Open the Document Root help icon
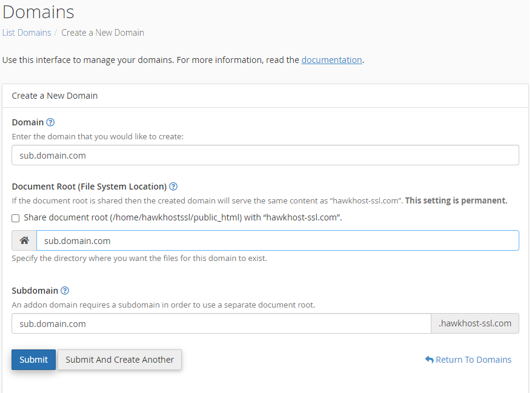Screen dimensions: 532x393 click(173, 187)
